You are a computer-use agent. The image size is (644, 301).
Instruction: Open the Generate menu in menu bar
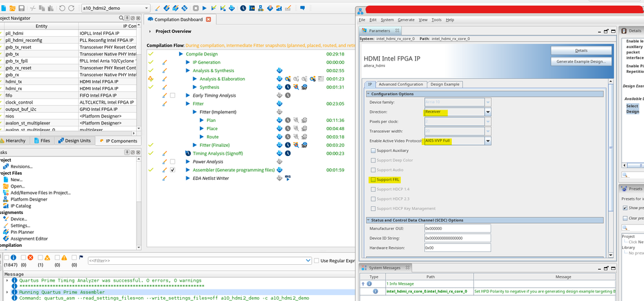click(406, 20)
